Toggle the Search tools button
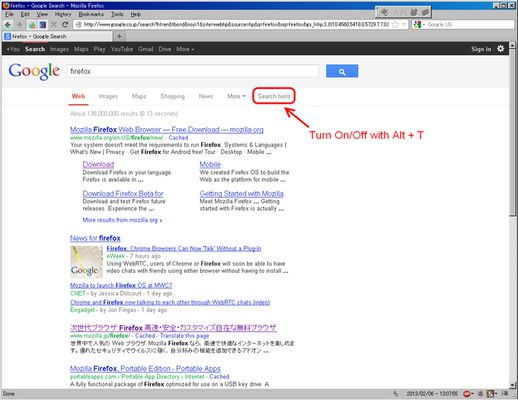The image size is (518, 400). (274, 96)
